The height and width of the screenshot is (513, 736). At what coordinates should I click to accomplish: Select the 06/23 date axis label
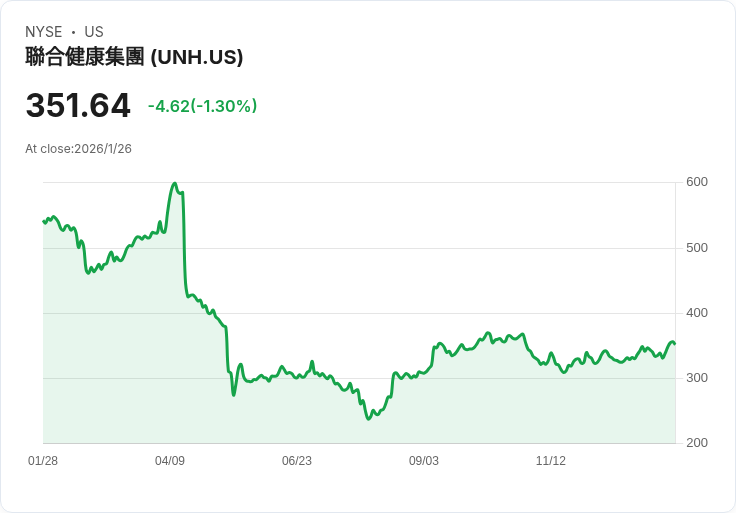[297, 461]
